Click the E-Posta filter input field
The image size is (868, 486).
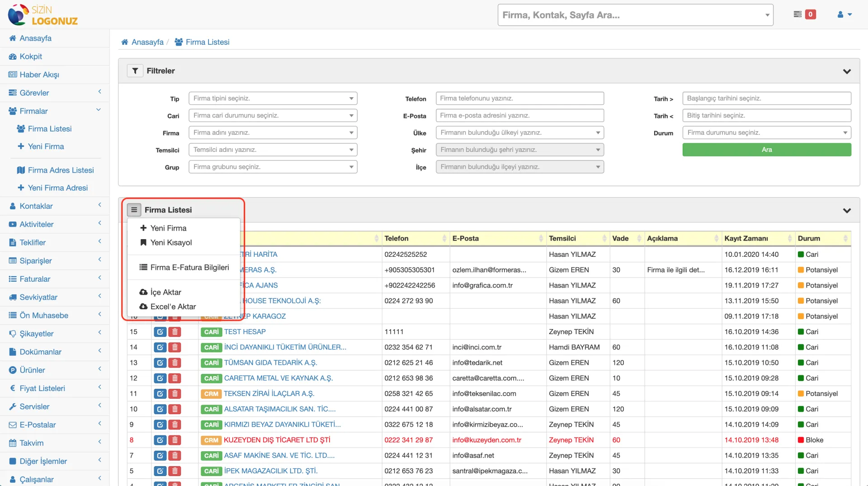point(520,116)
